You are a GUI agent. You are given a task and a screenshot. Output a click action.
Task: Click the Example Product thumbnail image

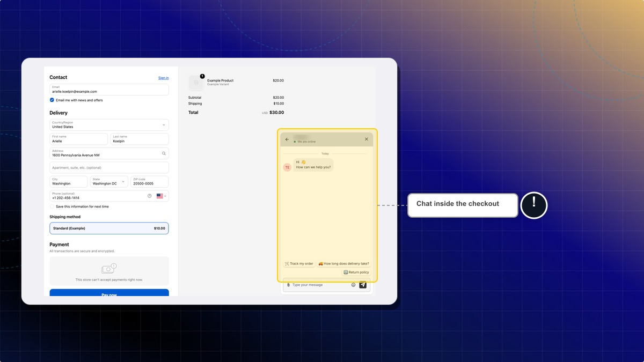[196, 82]
